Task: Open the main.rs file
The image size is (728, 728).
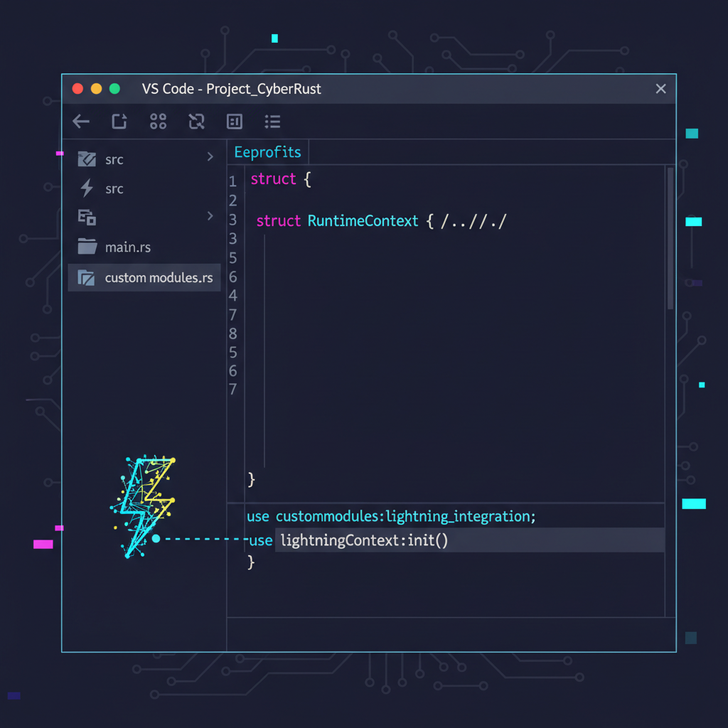Action: pos(128,247)
